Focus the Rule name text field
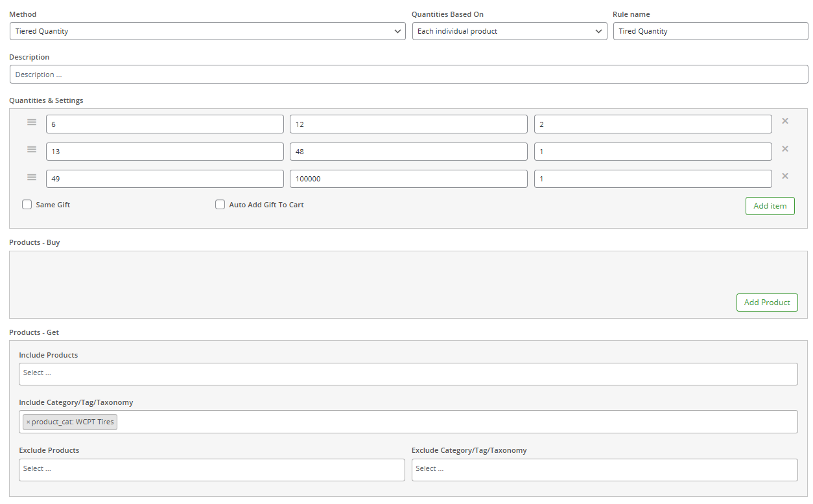This screenshot has width=813, height=504. coord(710,31)
